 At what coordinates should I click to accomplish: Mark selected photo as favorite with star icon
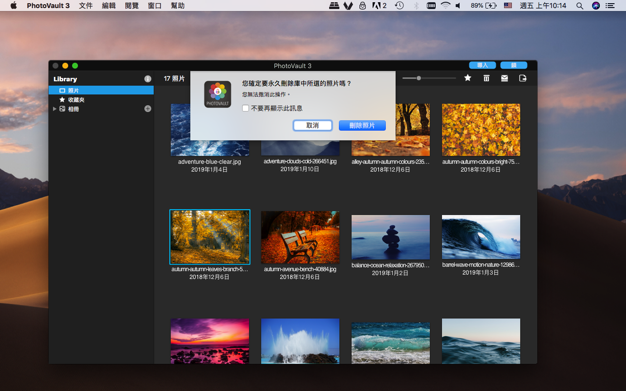coord(468,78)
